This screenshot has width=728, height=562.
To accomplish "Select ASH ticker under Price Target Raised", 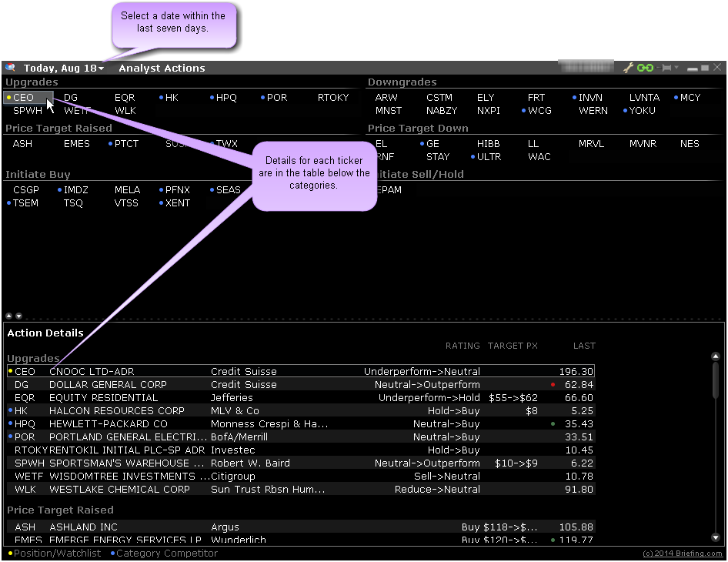I will point(23,143).
